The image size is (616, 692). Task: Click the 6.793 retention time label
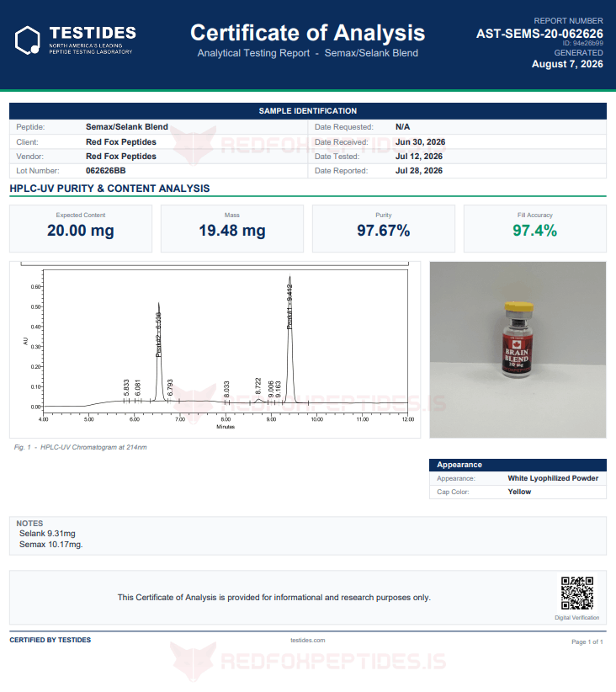[x=170, y=387]
